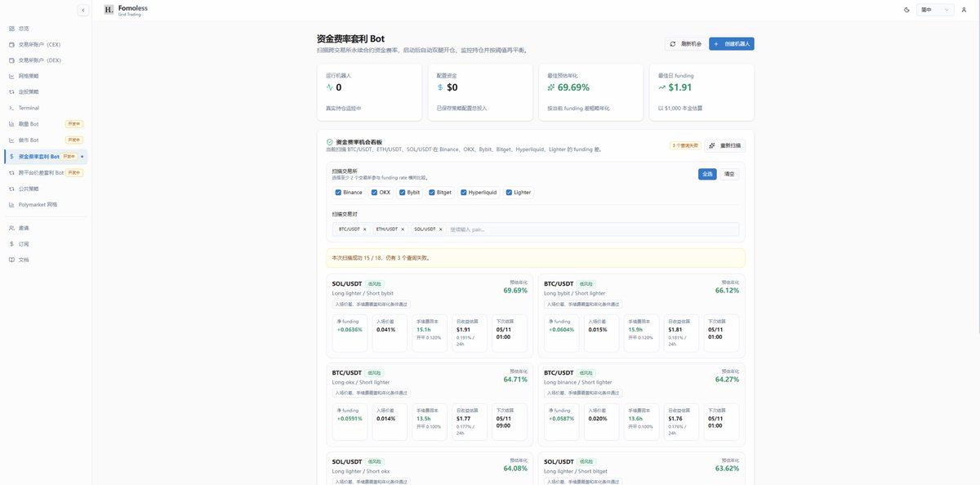980x485 pixels.
Task: Click the 文档 book icon in sidebar
Action: 11,260
